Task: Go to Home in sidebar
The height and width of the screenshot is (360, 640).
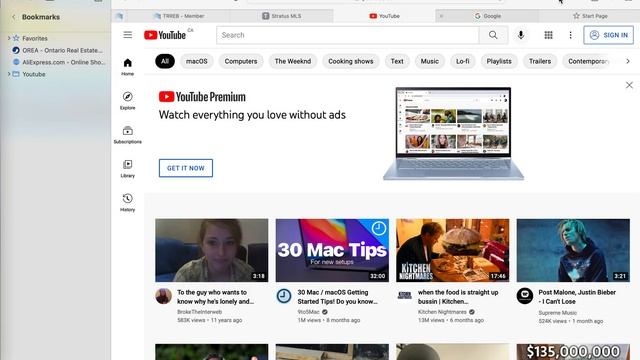Action: click(x=127, y=67)
